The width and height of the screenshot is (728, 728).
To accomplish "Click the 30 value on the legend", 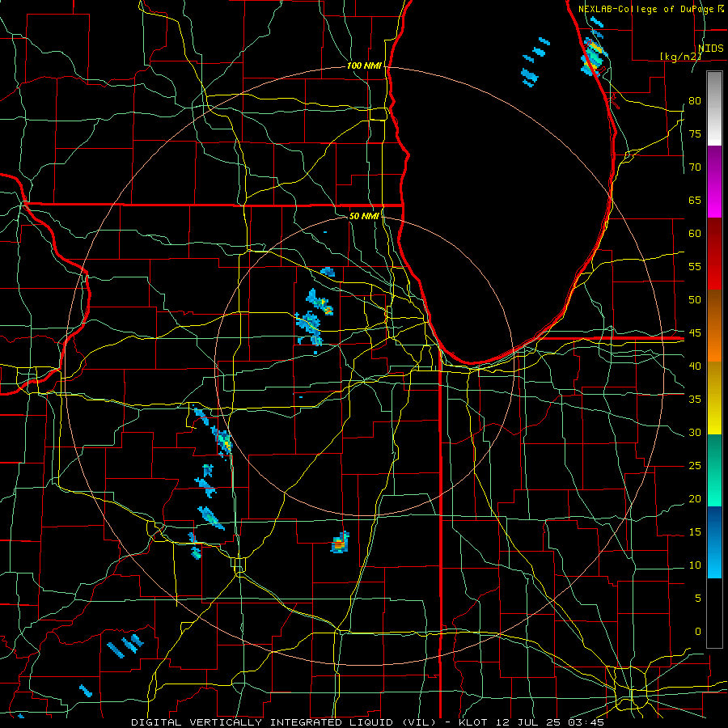I will 695,433.
